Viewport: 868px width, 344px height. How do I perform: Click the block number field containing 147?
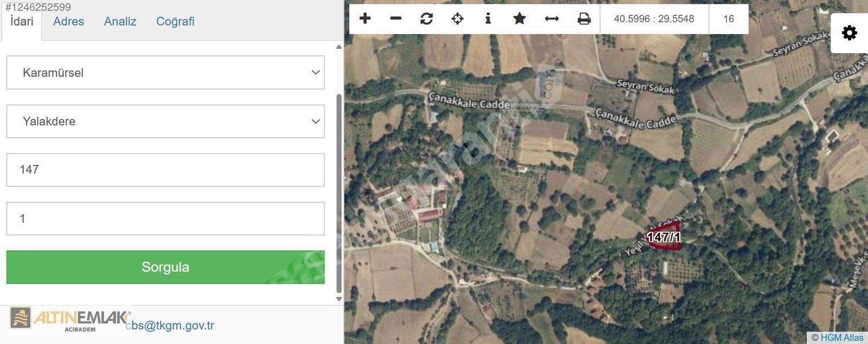coord(165,170)
